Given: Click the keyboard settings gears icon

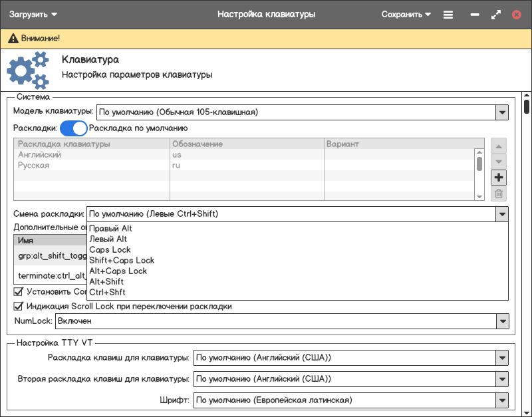Looking at the screenshot, I should pyautogui.click(x=28, y=70).
